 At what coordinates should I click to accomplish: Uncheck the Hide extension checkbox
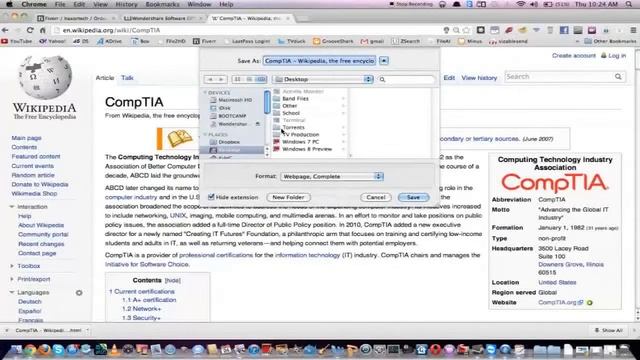click(x=211, y=197)
